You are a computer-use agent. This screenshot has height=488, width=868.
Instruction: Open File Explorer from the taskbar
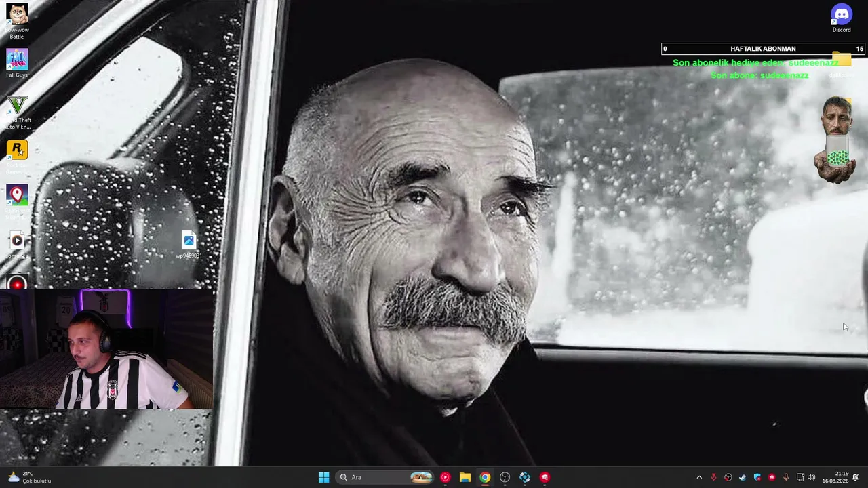pyautogui.click(x=465, y=477)
